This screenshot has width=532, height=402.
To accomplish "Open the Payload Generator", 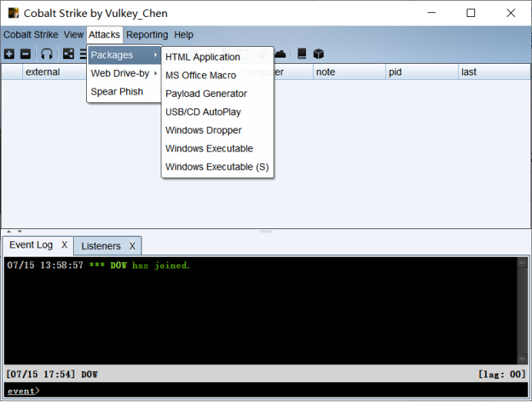I will tap(218, 94).
